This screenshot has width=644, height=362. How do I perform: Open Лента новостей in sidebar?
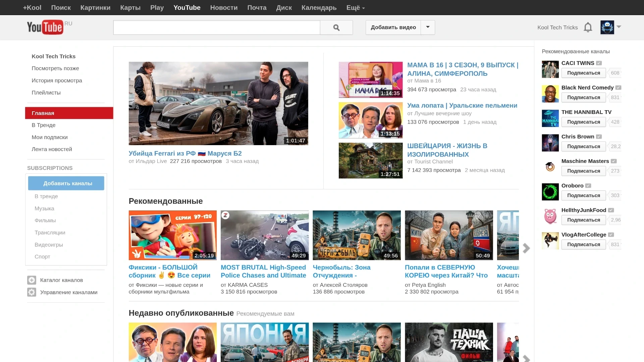point(52,149)
